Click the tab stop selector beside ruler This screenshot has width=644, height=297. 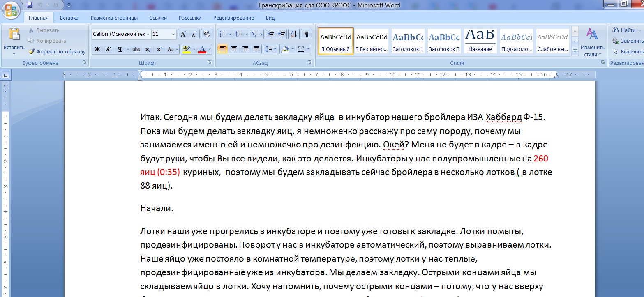[6, 75]
